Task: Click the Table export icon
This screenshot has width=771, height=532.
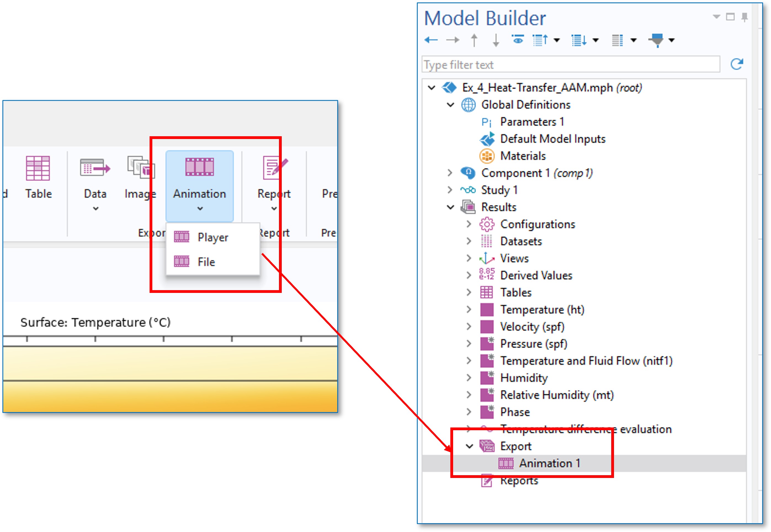Action: pos(38,168)
